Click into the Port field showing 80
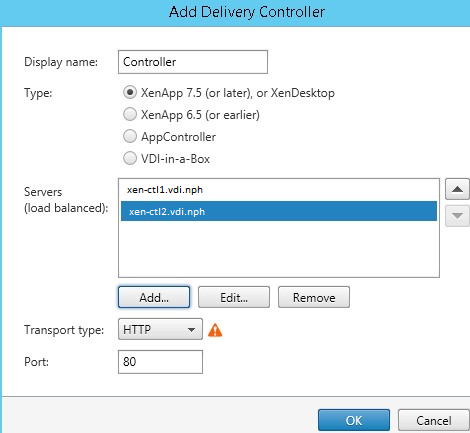470x433 pixels. [160, 362]
